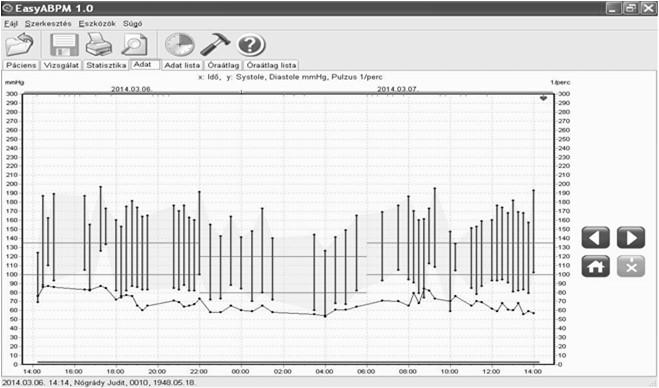The width and height of the screenshot is (659, 388).
Task: Click the chart axis legend title text
Action: (290, 77)
